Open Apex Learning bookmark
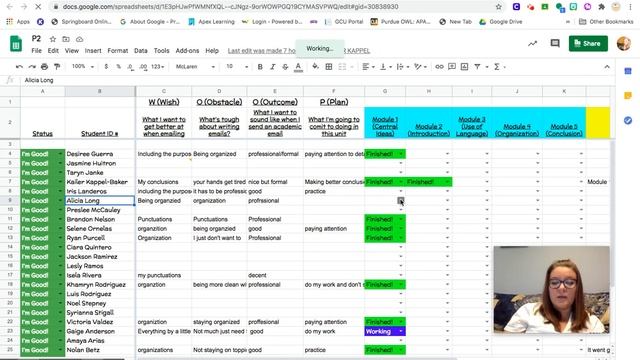Screen dimensions: 640x360 tap(211, 22)
